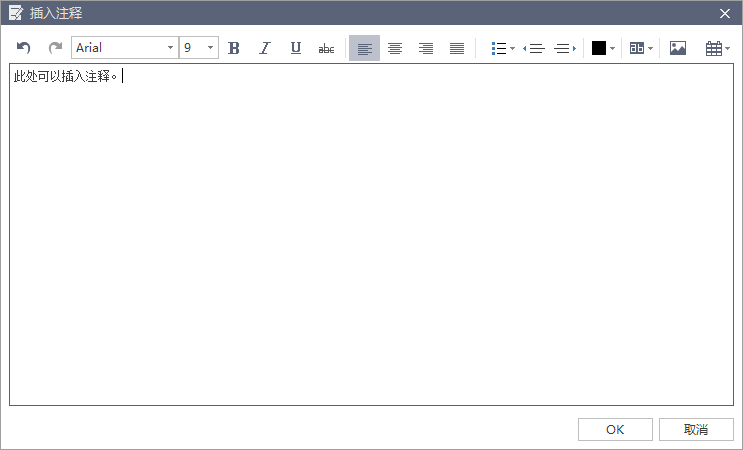Screen dimensions: 743x450
Task: Toggle underline formatting
Action: [296, 48]
